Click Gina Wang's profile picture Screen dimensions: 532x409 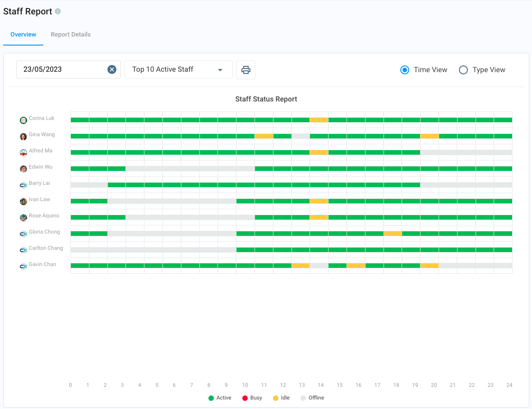pos(23,136)
